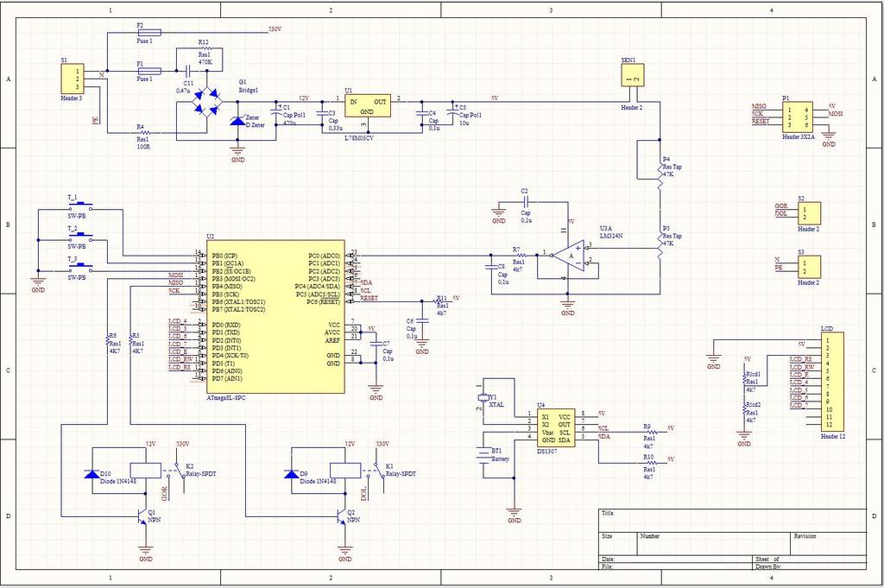Click resistor R9 on the SCL line

tap(651, 432)
